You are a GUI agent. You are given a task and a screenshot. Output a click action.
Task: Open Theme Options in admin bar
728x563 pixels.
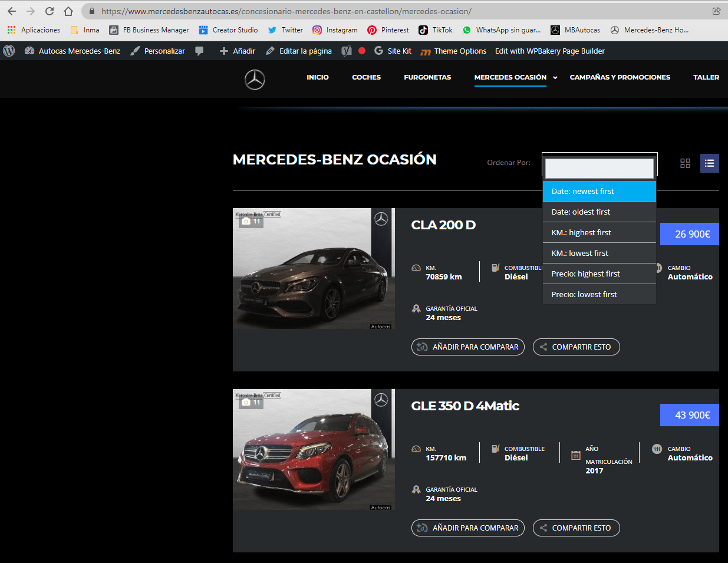point(453,51)
